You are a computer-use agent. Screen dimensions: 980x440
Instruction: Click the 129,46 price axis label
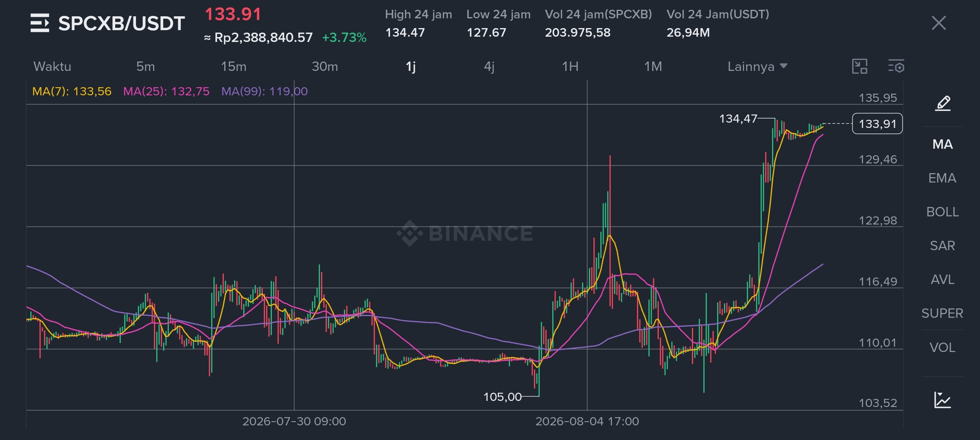click(x=878, y=159)
